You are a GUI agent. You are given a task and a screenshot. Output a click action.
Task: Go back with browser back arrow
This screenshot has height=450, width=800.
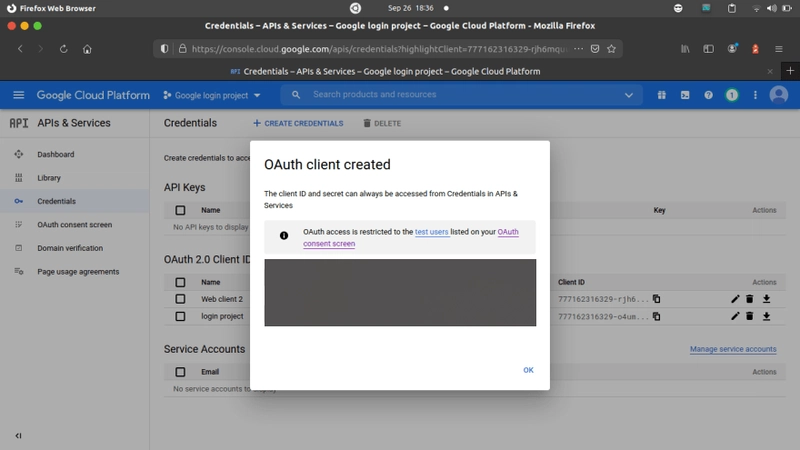pos(20,49)
